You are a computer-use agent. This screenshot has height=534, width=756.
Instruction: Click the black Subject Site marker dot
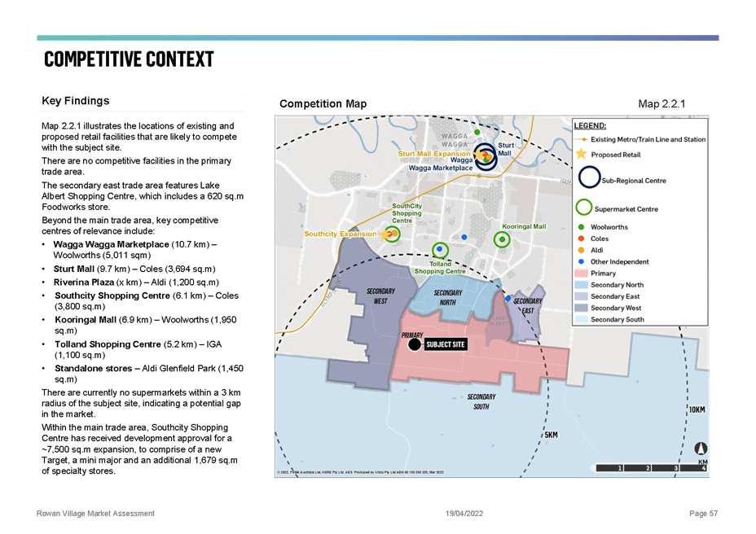pyautogui.click(x=414, y=344)
